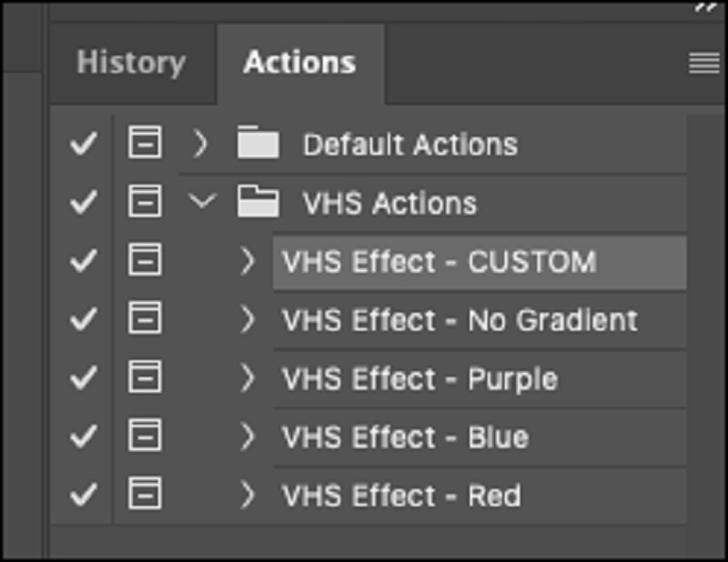
Task: Select the VHS Effect - No Gradient action
Action: [x=460, y=320]
